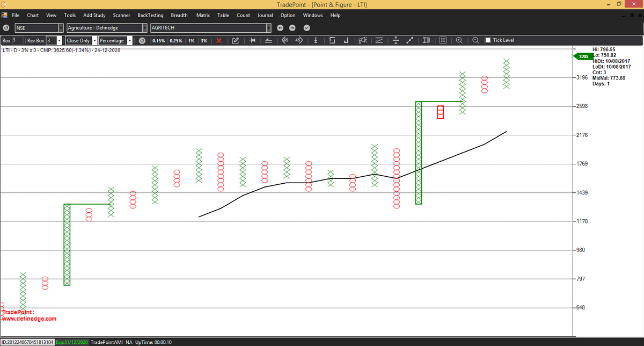Image resolution: width=644 pixels, height=346 pixels.
Task: Click the Box size input field
Action: pyautogui.click(x=17, y=40)
